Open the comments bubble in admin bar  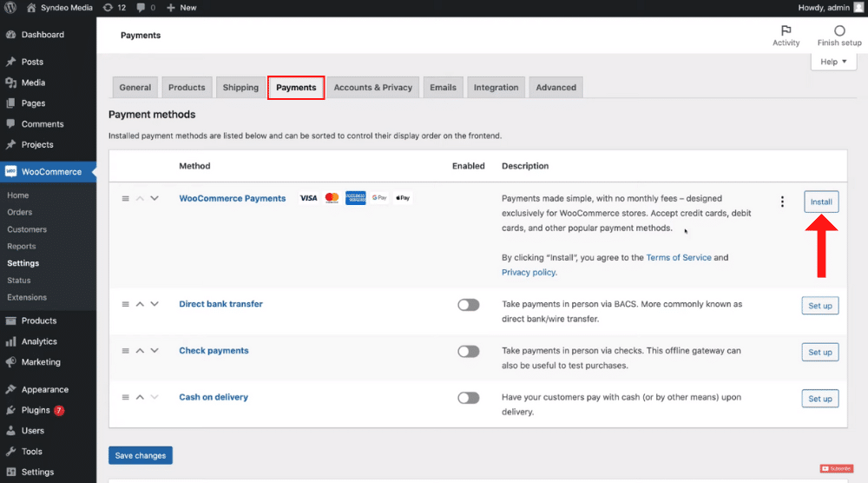pyautogui.click(x=146, y=8)
